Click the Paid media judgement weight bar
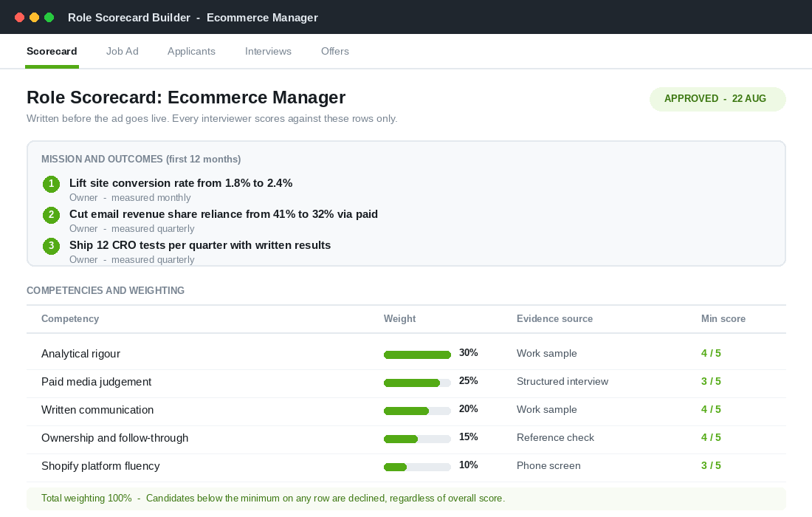The image size is (812, 517). (417, 383)
